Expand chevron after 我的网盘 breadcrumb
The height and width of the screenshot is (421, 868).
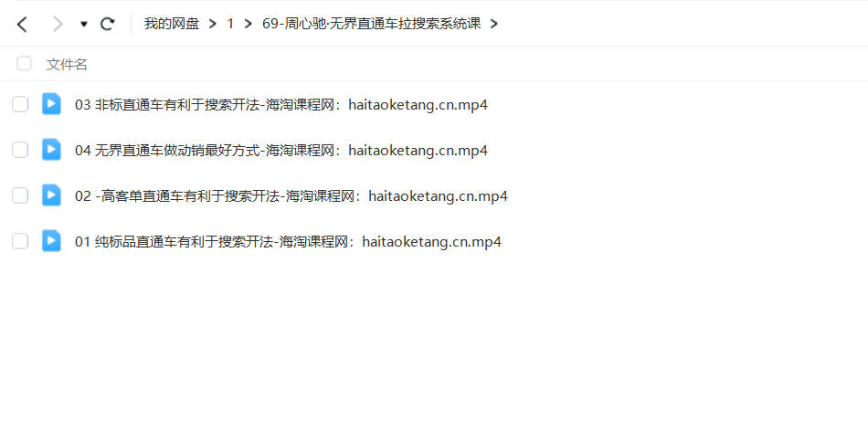pyautogui.click(x=213, y=24)
